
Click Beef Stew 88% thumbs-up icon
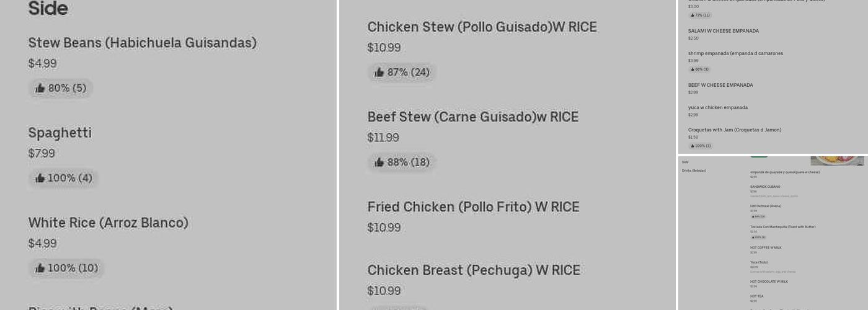[379, 162]
